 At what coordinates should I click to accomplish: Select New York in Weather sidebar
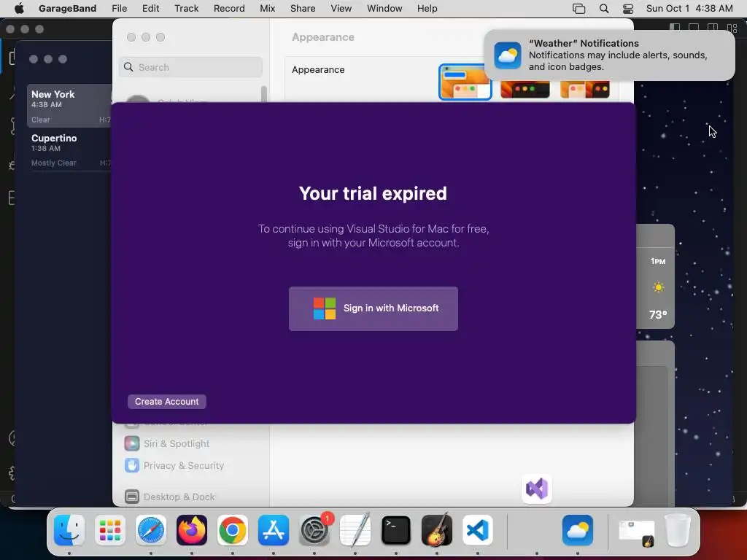(69, 106)
